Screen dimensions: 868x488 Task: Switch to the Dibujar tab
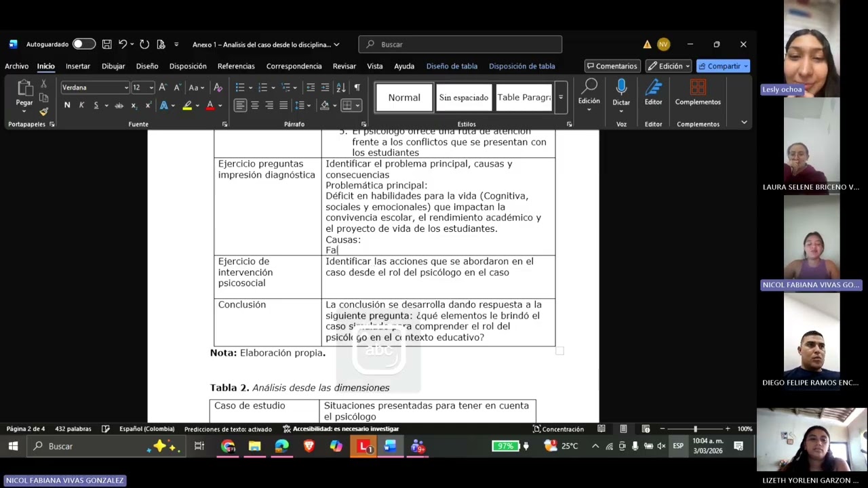pos(113,66)
